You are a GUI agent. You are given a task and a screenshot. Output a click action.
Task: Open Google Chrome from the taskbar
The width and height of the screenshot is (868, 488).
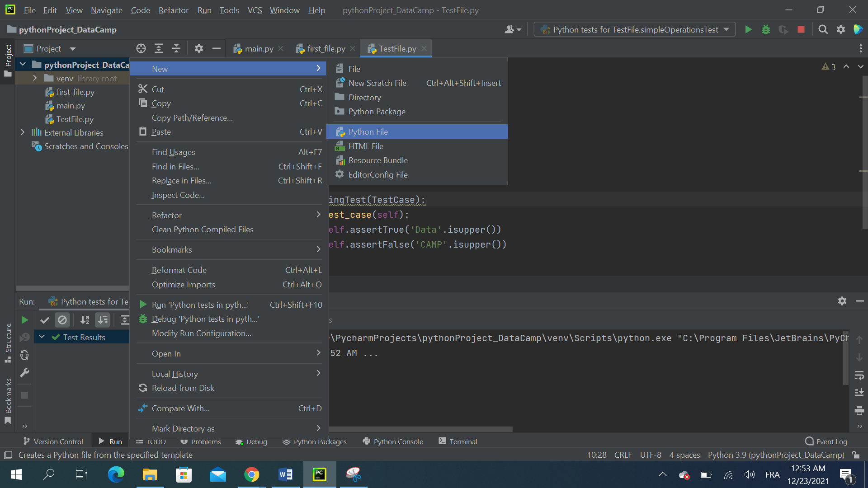tap(252, 474)
